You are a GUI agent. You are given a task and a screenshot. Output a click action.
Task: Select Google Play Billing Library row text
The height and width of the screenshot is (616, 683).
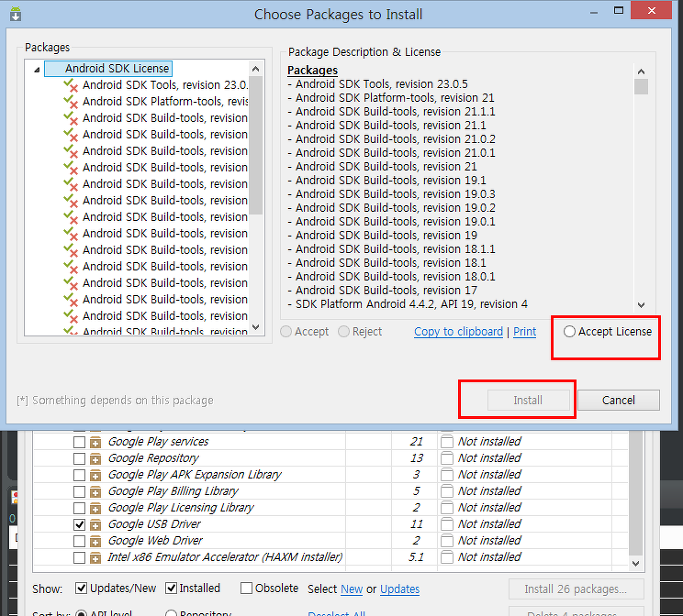[x=173, y=491]
